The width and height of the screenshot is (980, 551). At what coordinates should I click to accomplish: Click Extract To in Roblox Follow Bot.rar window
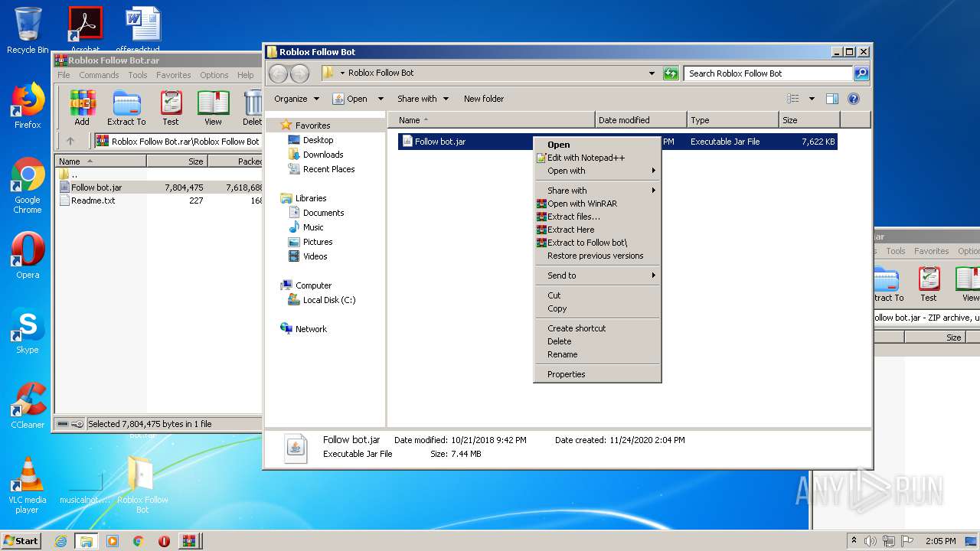tap(126, 107)
